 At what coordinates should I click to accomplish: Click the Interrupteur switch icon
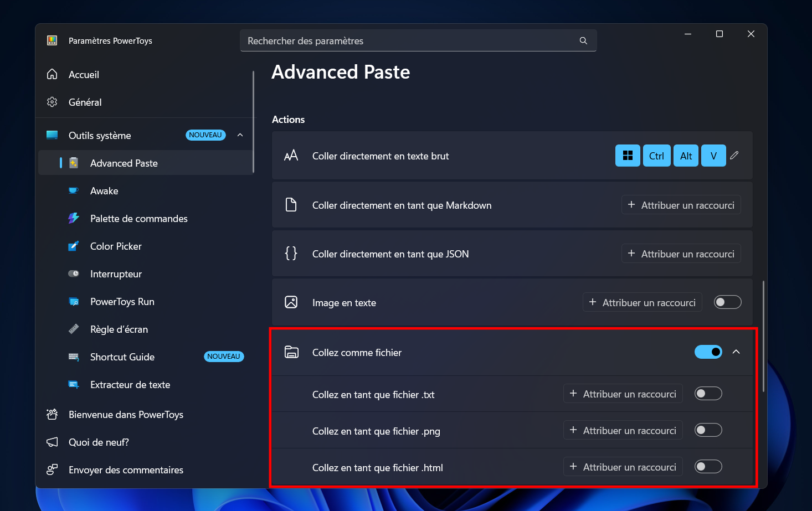coord(74,273)
